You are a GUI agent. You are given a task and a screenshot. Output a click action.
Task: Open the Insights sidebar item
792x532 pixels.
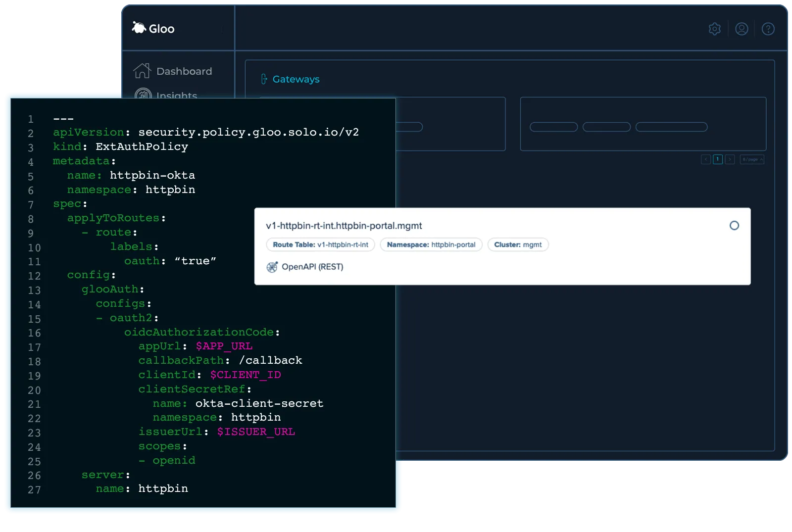(177, 95)
